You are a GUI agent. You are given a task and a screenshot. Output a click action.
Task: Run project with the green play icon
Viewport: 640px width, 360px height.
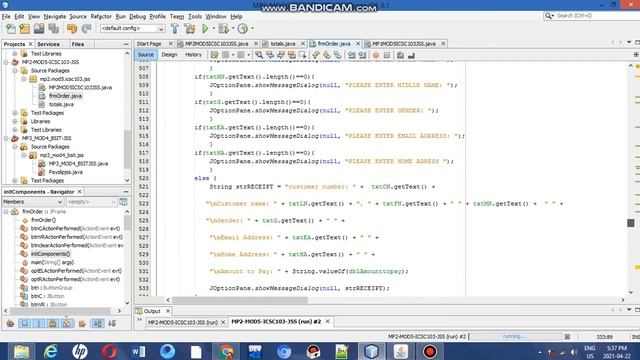tap(205, 29)
